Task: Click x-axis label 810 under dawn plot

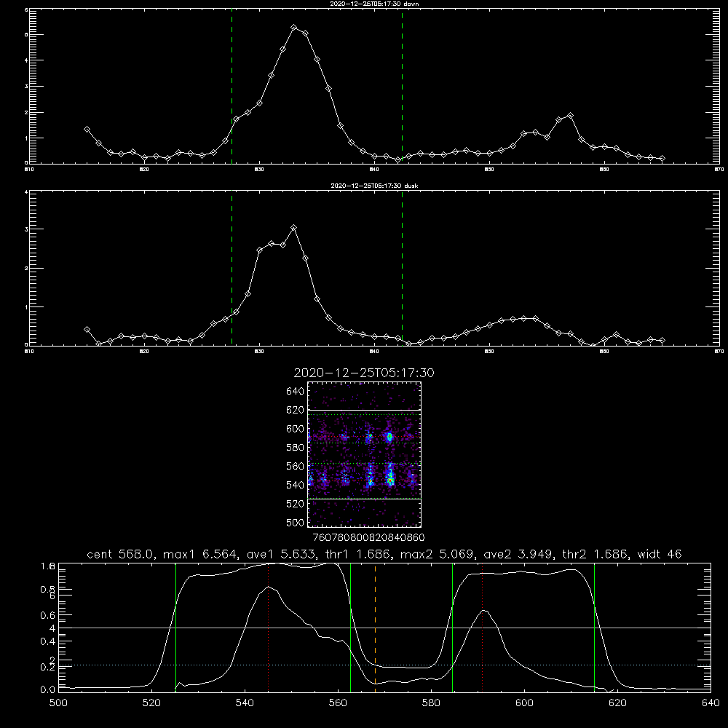Action: pos(29,170)
